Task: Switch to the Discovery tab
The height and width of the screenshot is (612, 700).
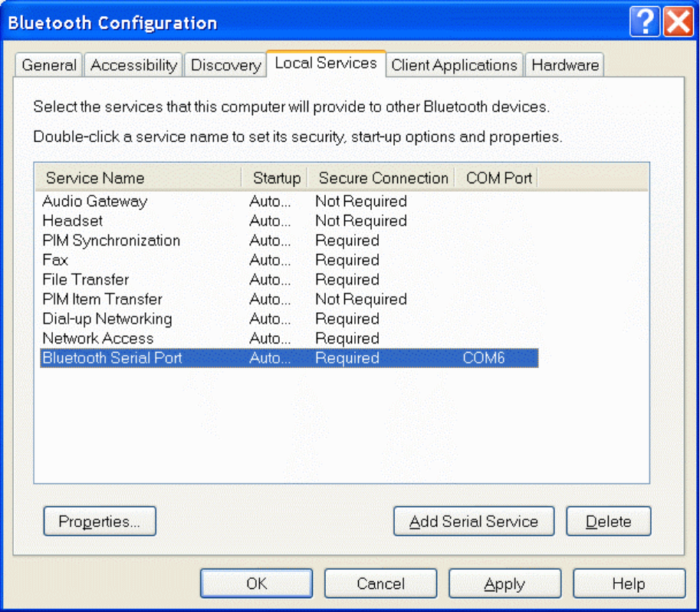Action: click(225, 65)
